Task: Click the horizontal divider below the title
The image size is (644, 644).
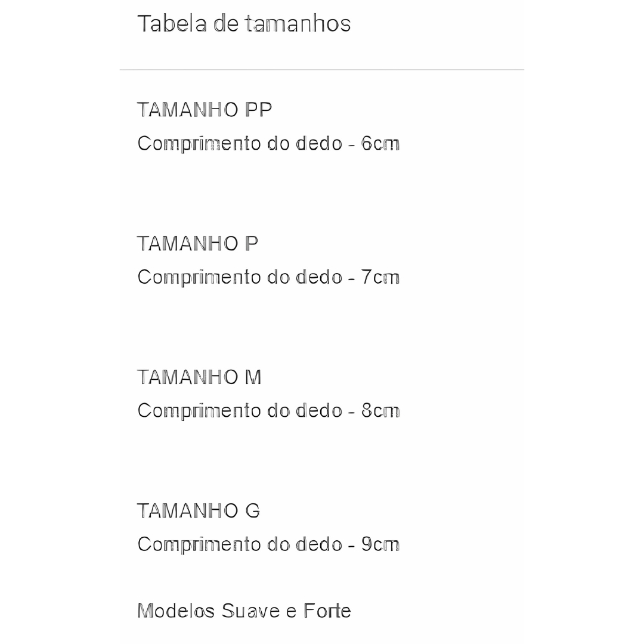Action: coord(322,70)
